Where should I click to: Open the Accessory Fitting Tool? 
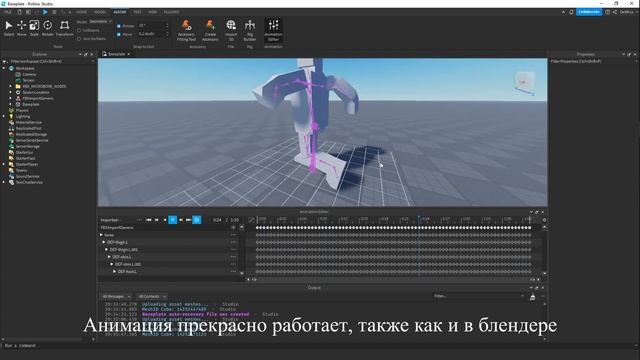click(187, 30)
